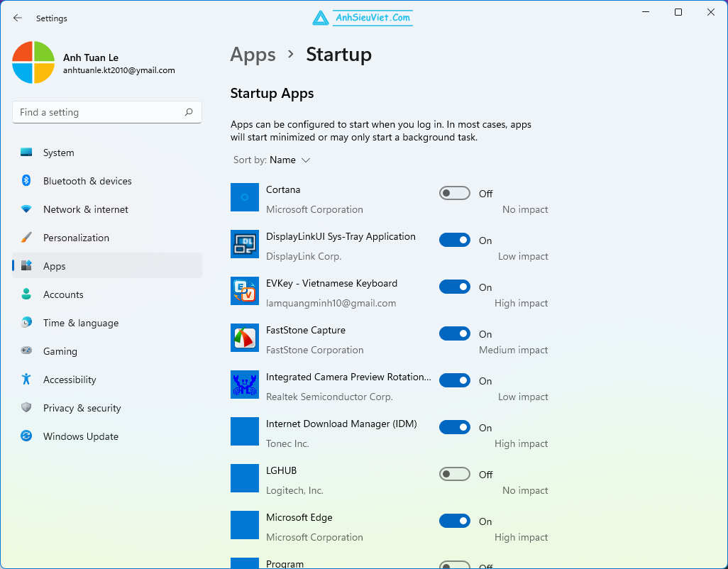Click the System monitor icon
Image resolution: width=728 pixels, height=569 pixels.
click(x=26, y=153)
